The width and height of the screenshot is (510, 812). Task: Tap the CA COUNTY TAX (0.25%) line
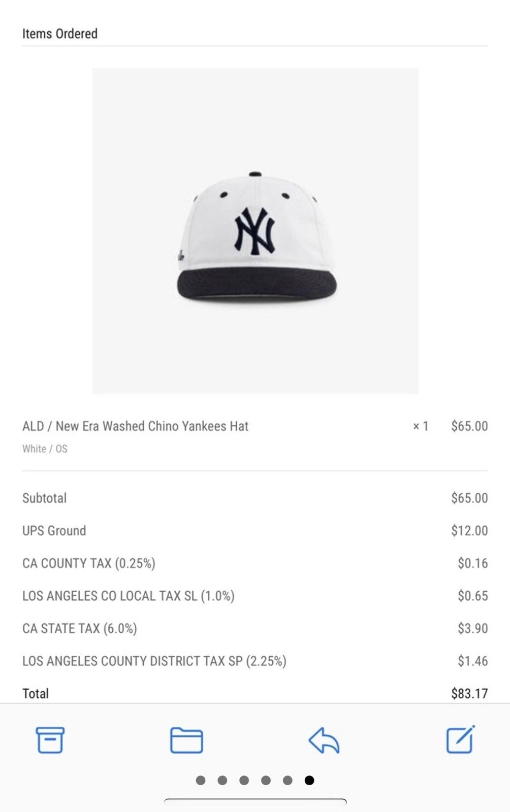[x=255, y=563]
